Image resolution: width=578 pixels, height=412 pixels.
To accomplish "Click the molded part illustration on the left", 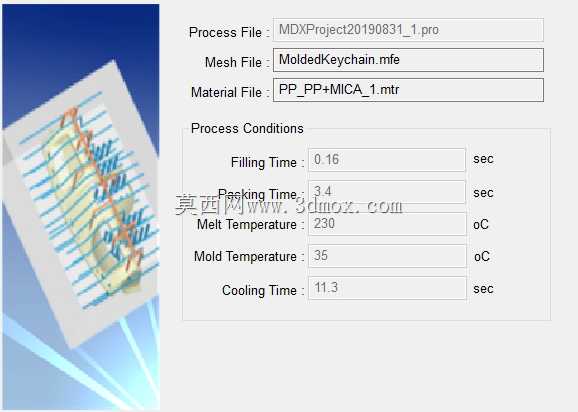I will click(80, 206).
